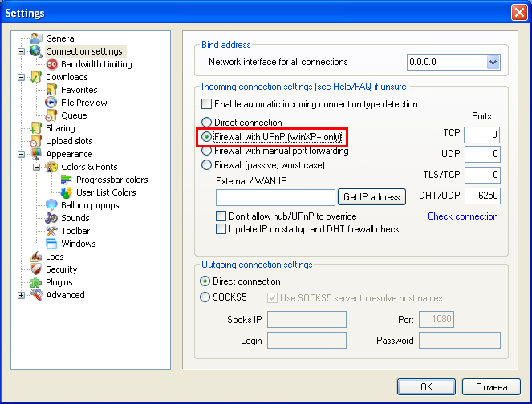The height and width of the screenshot is (404, 532).
Task: Open the Security settings page
Action: pyautogui.click(x=62, y=269)
